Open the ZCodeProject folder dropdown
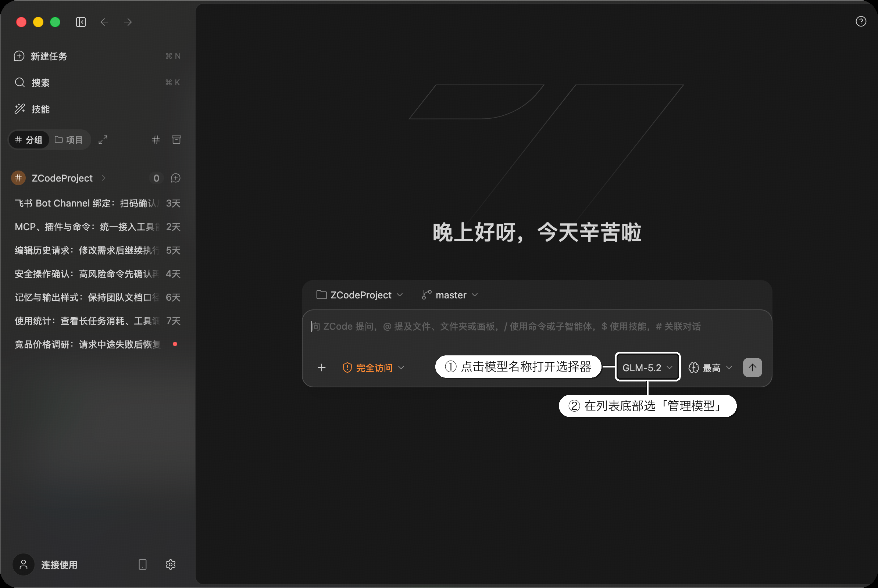Image resolution: width=878 pixels, height=588 pixels. [360, 295]
